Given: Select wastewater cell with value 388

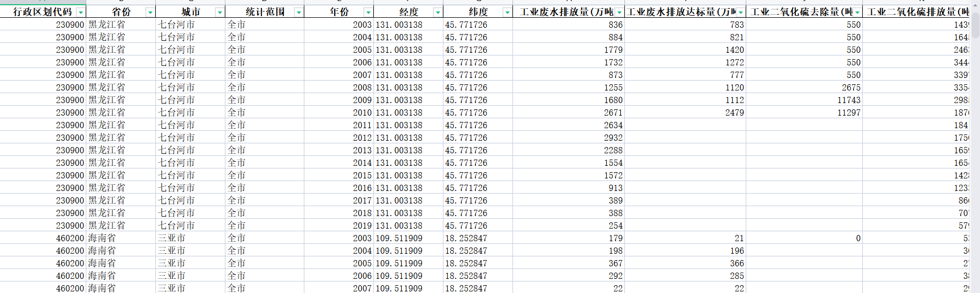Looking at the screenshot, I should (x=568, y=213).
